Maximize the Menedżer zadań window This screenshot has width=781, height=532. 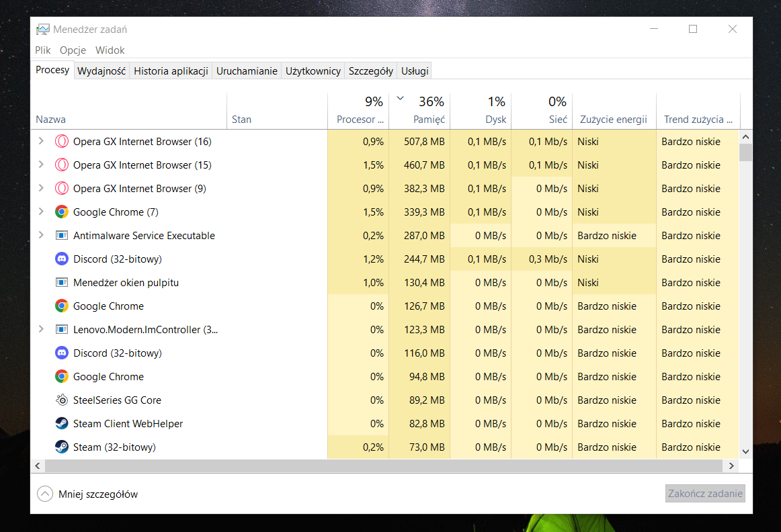click(693, 29)
